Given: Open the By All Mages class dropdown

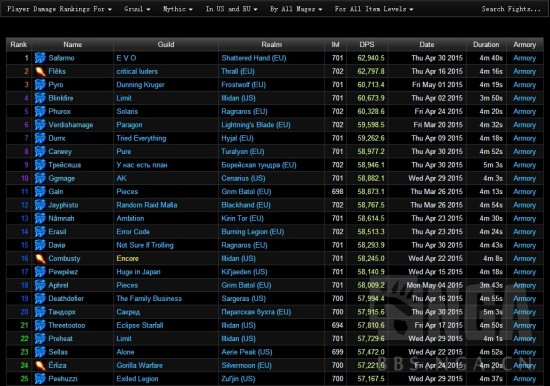Looking at the screenshot, I should coord(296,9).
